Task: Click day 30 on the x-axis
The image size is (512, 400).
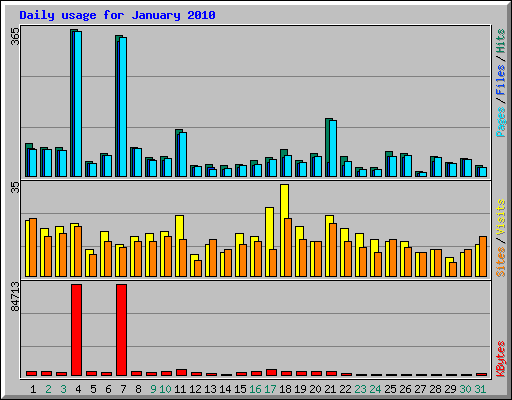Action: click(x=465, y=389)
